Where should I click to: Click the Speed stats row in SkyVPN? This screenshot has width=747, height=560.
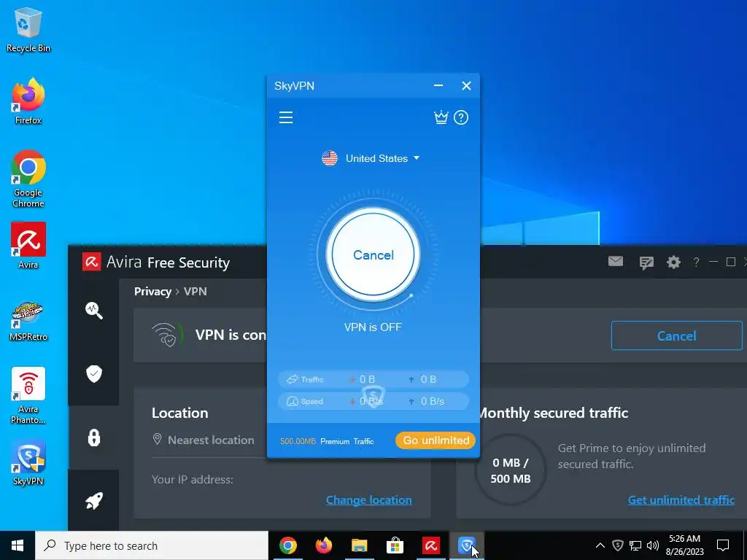[x=373, y=402]
